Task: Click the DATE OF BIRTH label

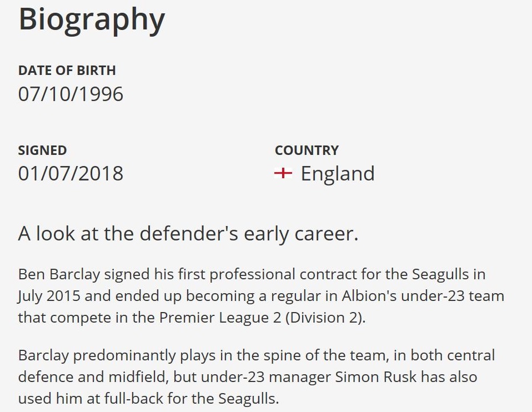Action: tap(67, 71)
